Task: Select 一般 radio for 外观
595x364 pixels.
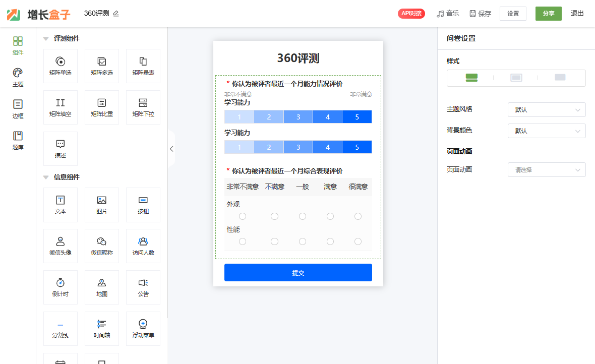Action: 303,216
